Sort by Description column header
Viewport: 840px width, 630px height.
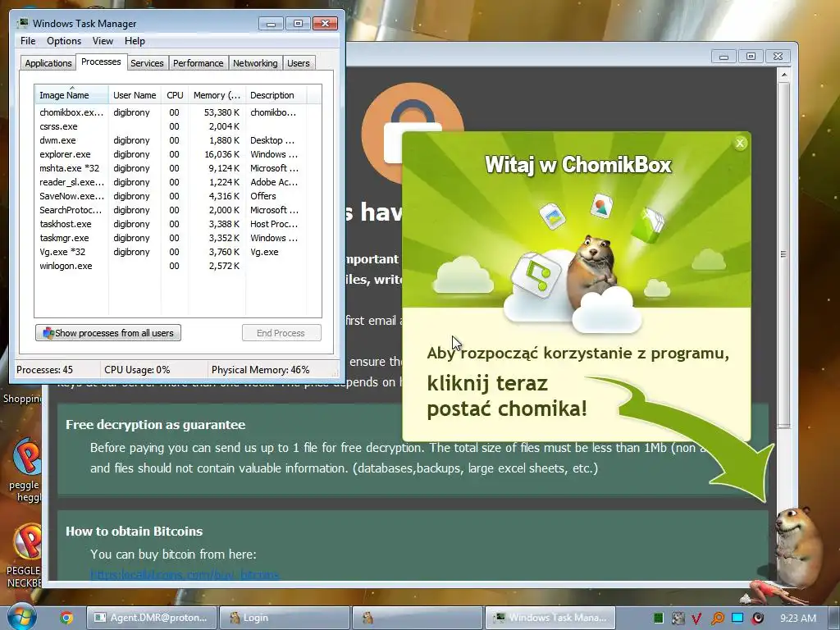[276, 95]
